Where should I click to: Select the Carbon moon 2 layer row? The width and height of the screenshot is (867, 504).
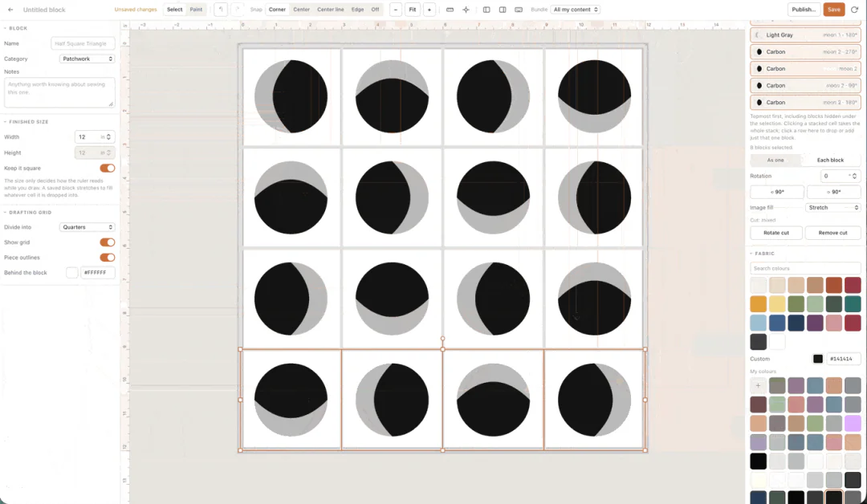click(805, 68)
